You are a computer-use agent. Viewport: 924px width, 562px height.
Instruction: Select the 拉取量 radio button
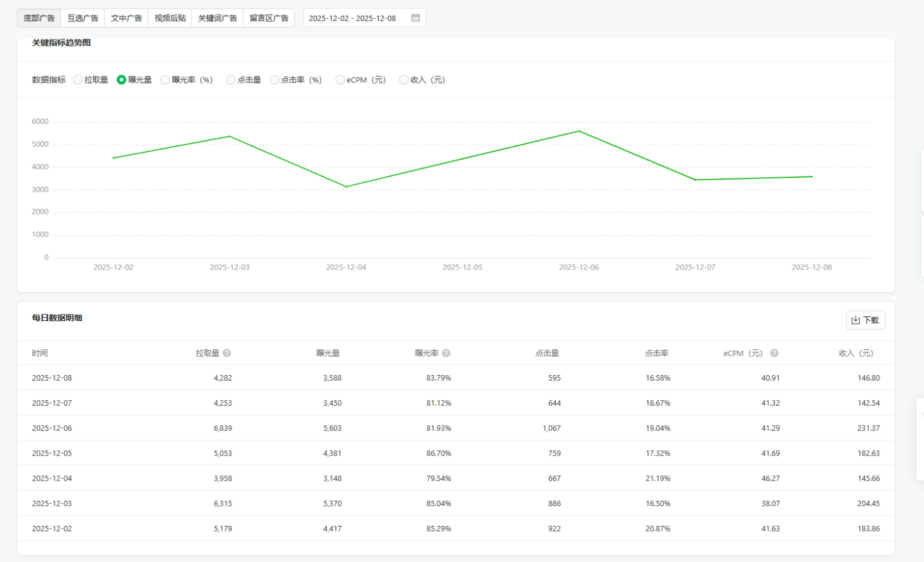point(78,80)
